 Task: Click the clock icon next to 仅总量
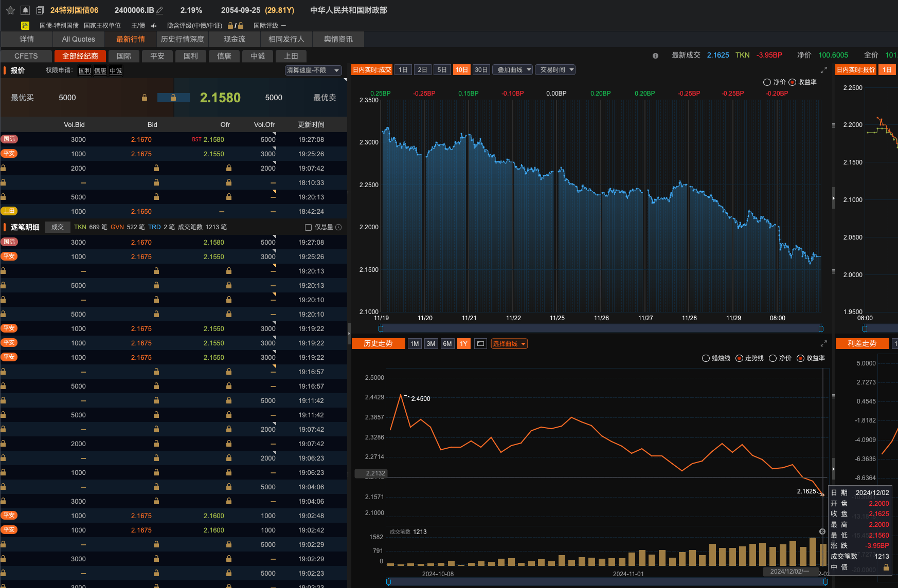tap(338, 227)
